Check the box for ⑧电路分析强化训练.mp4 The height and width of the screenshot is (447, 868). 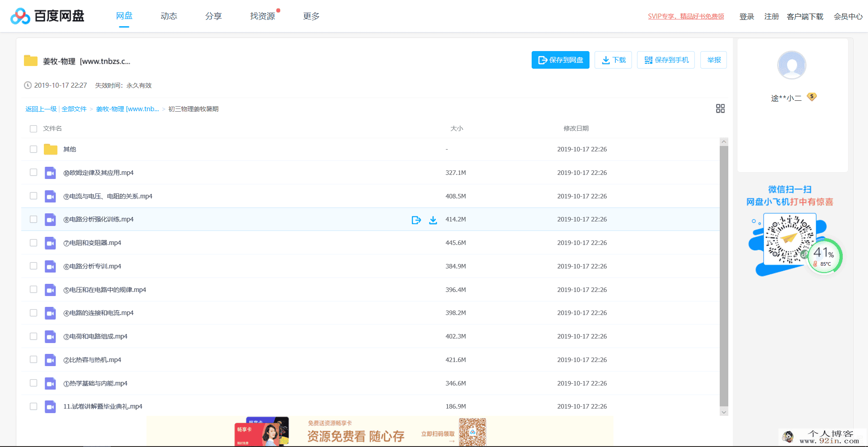click(33, 219)
